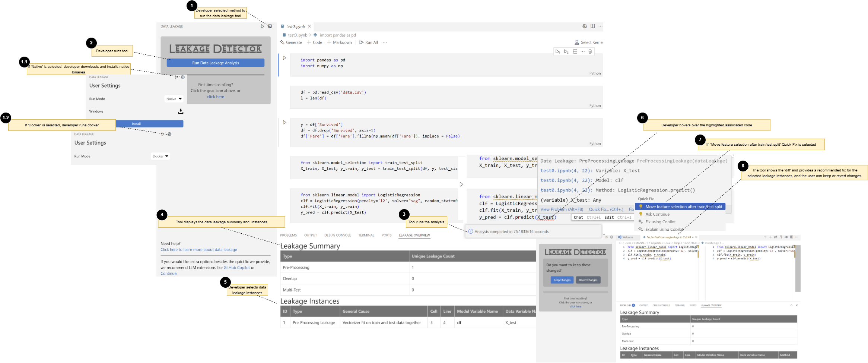Click the split cell icon in cell toolbar
868x363 pixels.
coord(575,52)
